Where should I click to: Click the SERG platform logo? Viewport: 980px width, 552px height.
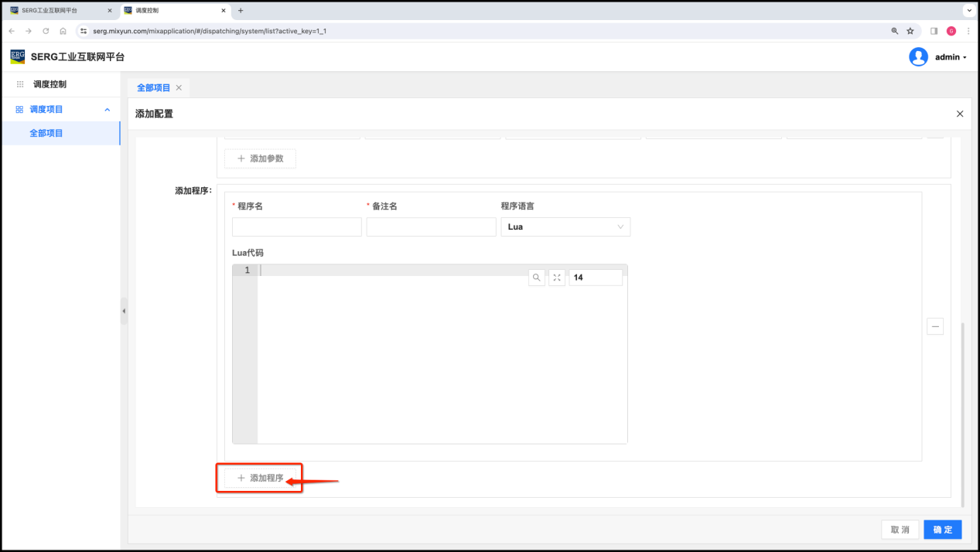(x=18, y=56)
